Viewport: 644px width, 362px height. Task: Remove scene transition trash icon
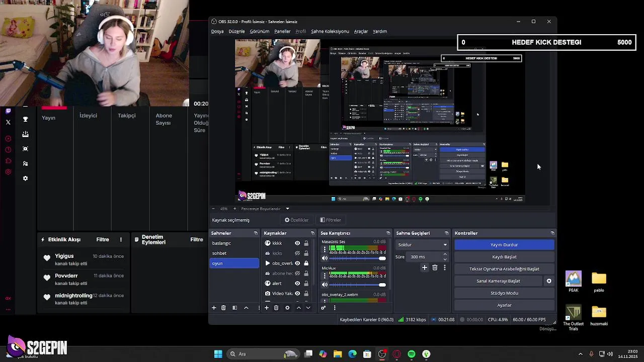[x=435, y=267]
